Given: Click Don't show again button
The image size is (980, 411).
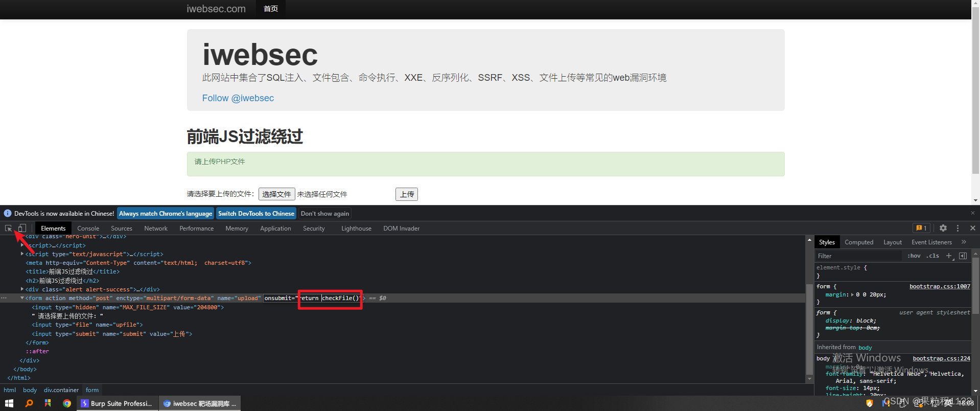Looking at the screenshot, I should (x=325, y=213).
